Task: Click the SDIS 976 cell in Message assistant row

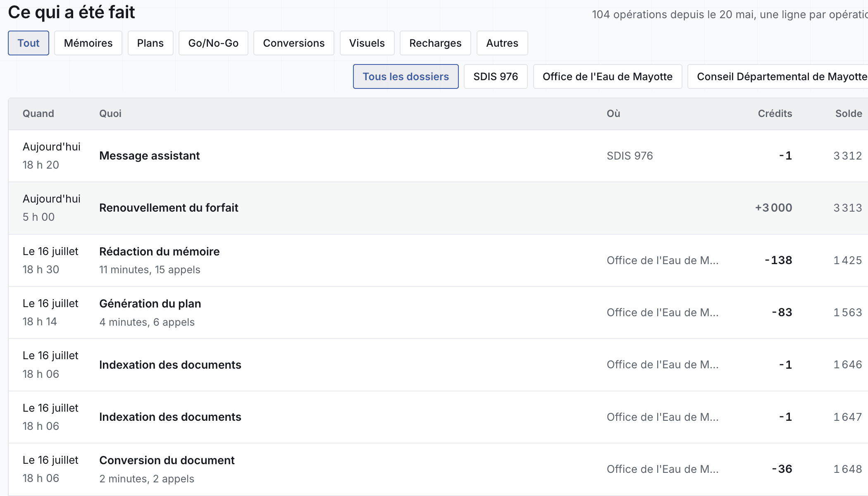Action: (x=630, y=156)
